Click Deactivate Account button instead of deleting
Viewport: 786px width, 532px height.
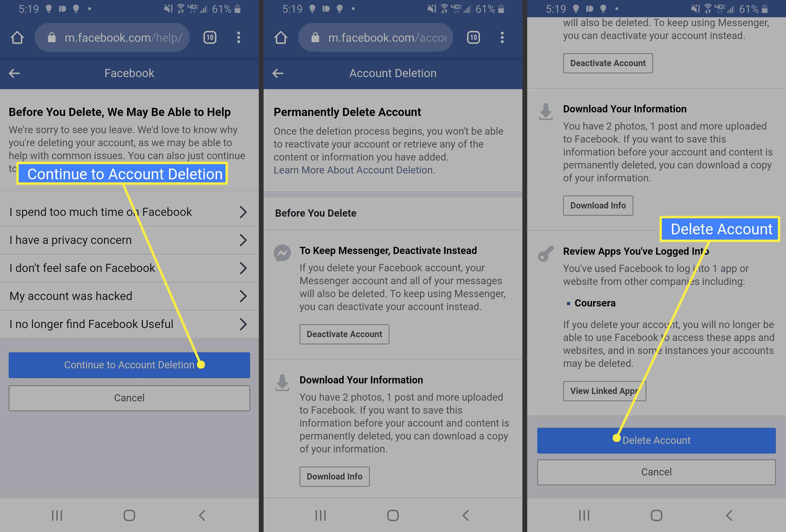point(344,334)
